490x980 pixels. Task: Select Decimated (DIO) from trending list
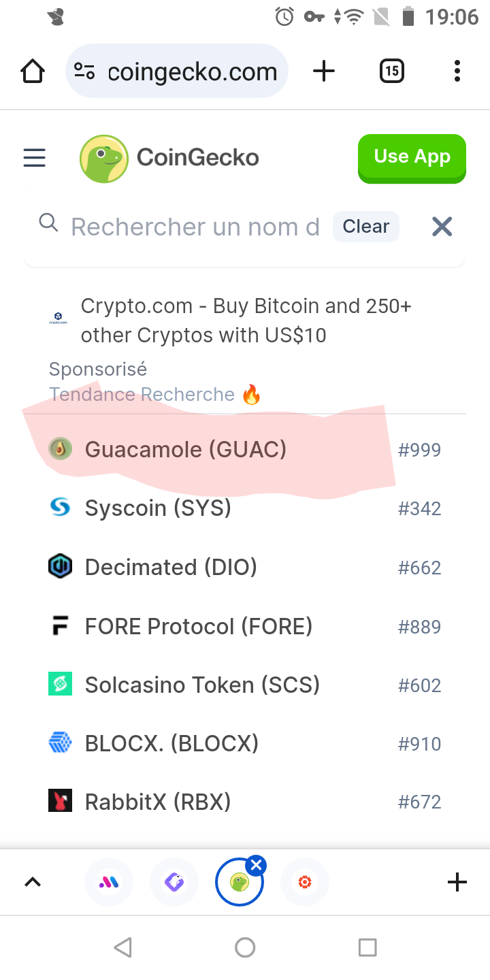[245, 568]
